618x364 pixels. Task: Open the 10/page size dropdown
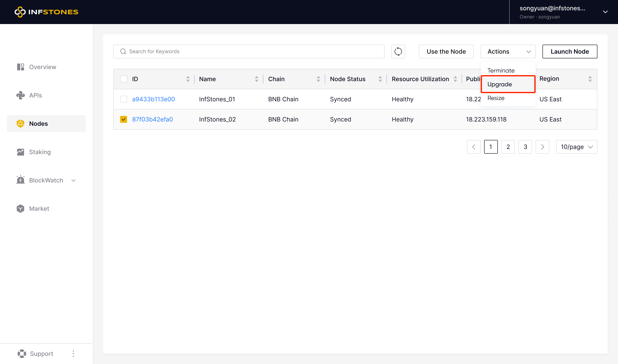click(576, 147)
